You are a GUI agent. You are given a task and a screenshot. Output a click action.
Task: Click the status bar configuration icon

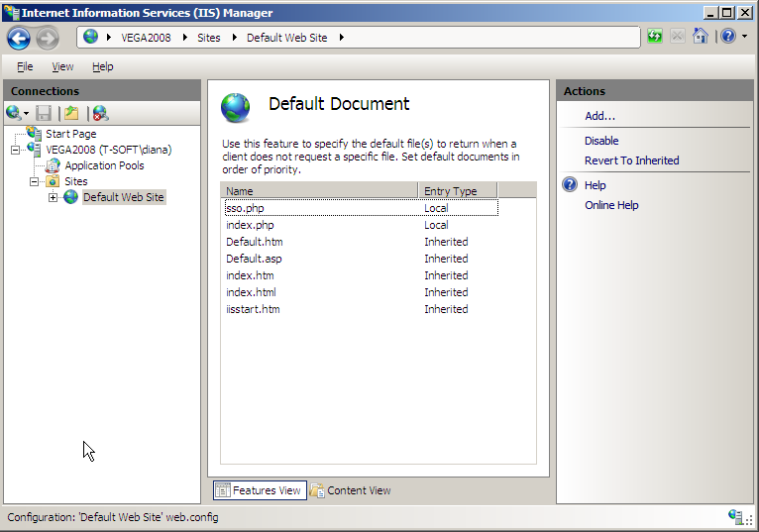coord(736,517)
